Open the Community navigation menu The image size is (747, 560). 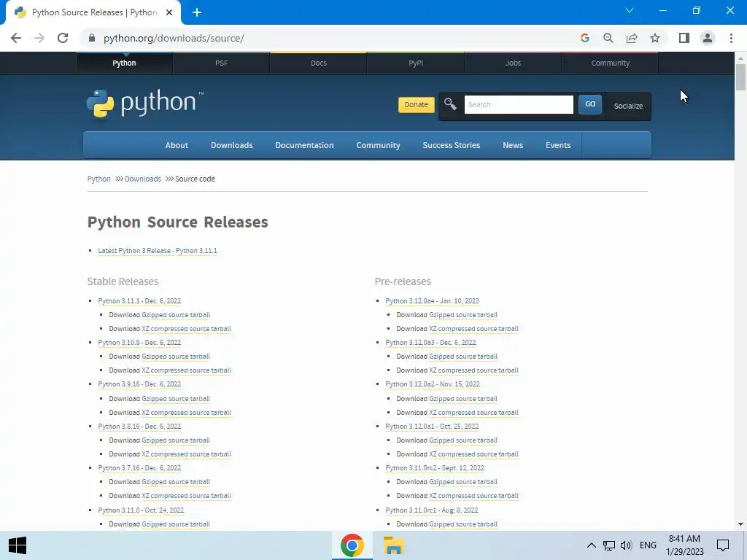379,145
